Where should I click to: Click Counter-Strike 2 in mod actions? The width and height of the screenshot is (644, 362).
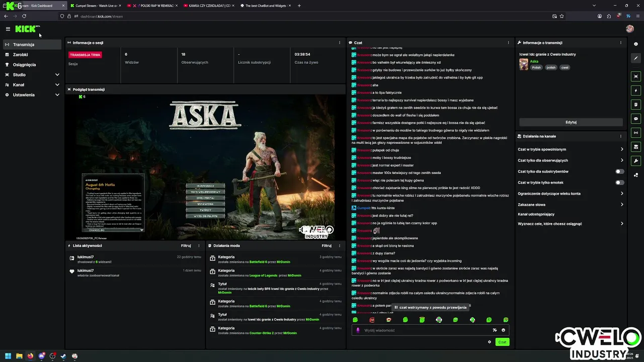tap(262, 333)
